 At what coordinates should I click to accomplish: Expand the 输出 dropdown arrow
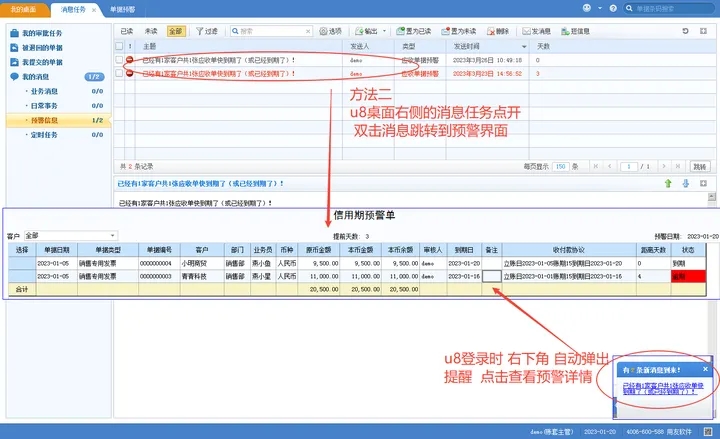[x=384, y=31]
